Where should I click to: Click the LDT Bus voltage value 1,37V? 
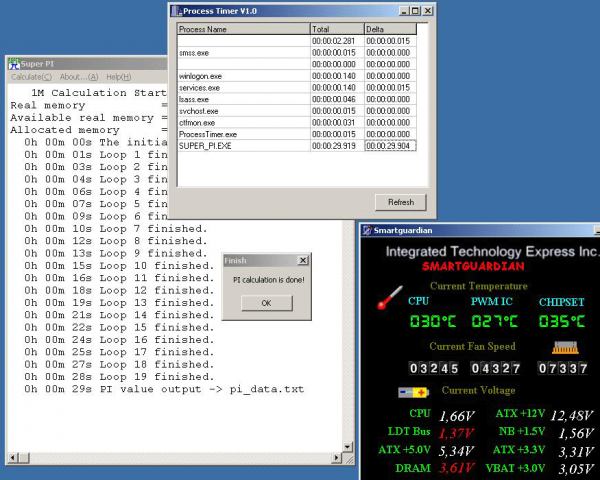[x=456, y=433]
